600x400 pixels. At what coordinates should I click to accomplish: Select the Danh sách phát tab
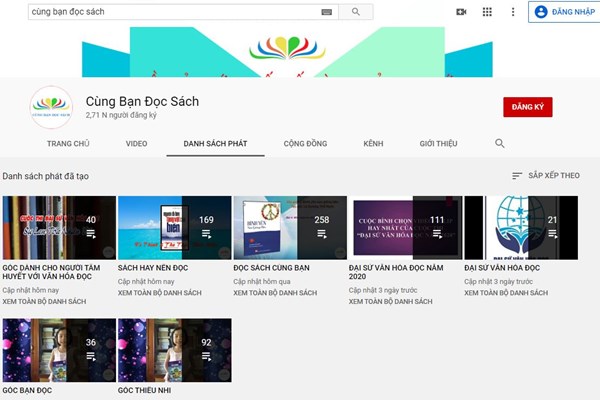point(215,144)
